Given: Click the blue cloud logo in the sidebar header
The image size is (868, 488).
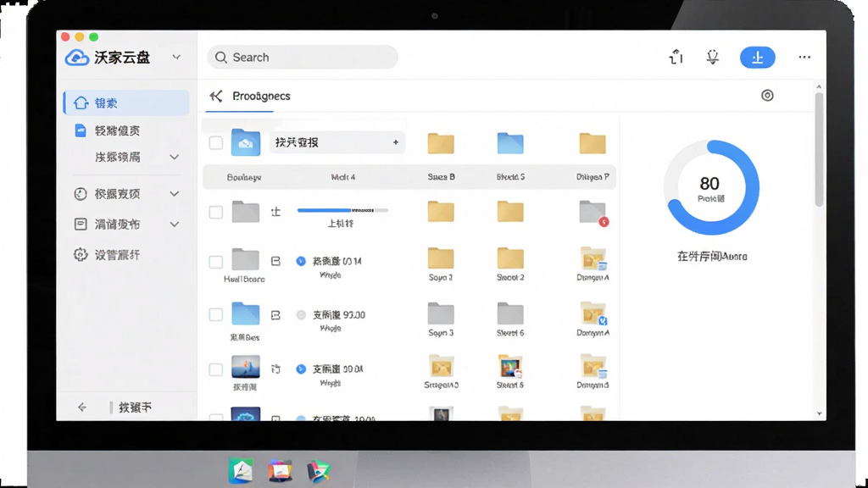Looking at the screenshot, I should coord(77,58).
